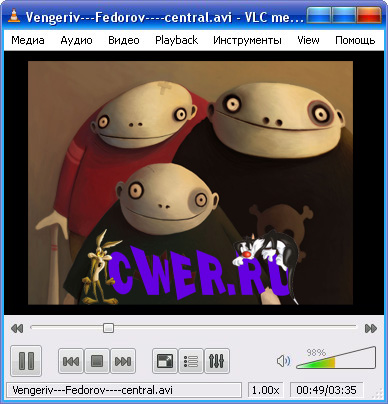Viewport: 388px width, 404px height.
Task: Open extended settings equalizer panel
Action: point(217,361)
